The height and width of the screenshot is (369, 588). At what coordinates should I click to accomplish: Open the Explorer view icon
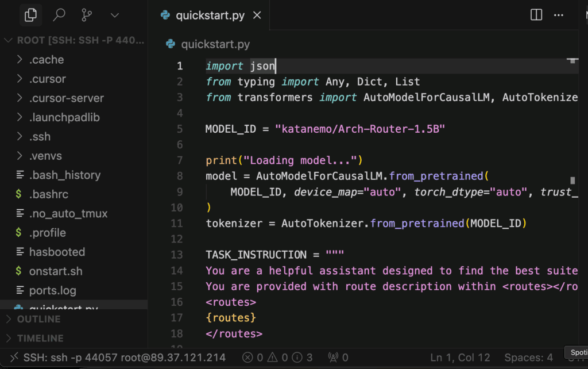31,15
